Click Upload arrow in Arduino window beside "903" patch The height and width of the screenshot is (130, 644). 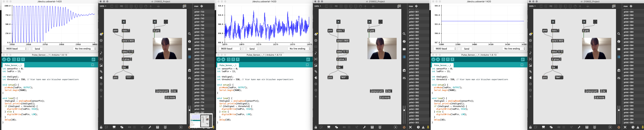[x=223, y=60]
